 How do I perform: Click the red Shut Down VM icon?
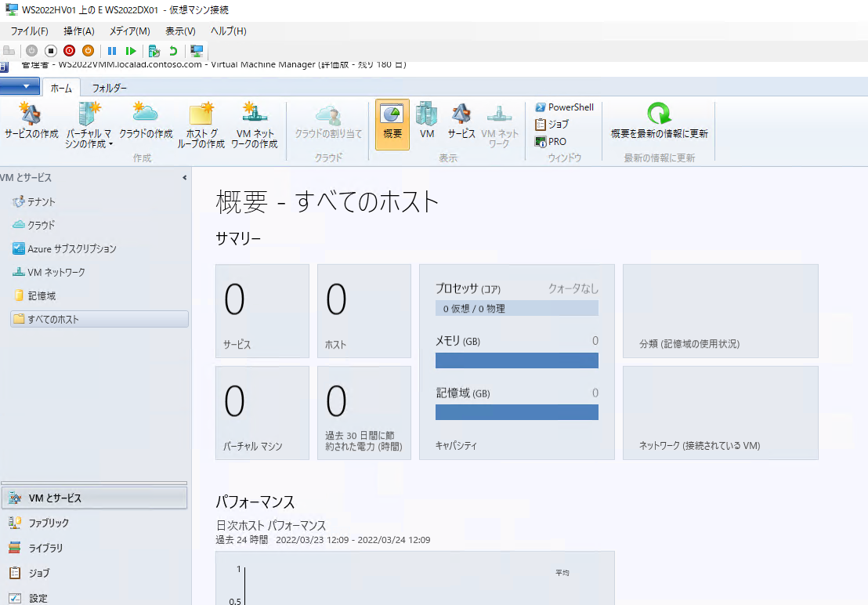click(69, 51)
